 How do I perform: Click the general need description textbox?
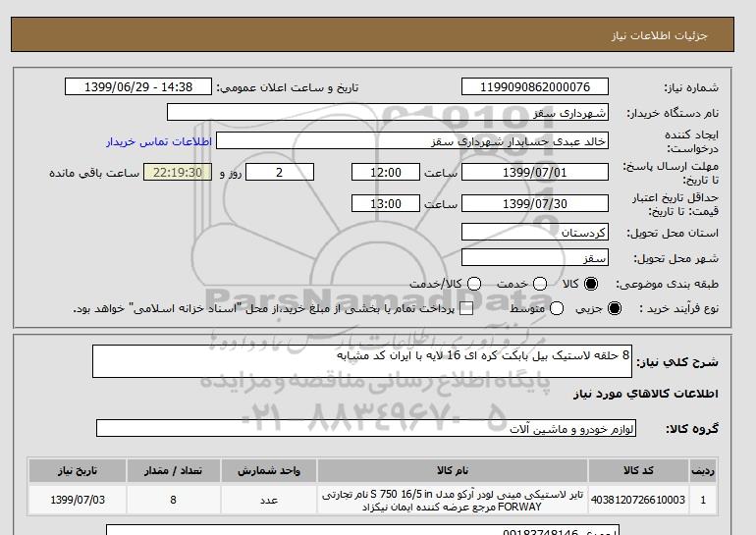click(362, 361)
